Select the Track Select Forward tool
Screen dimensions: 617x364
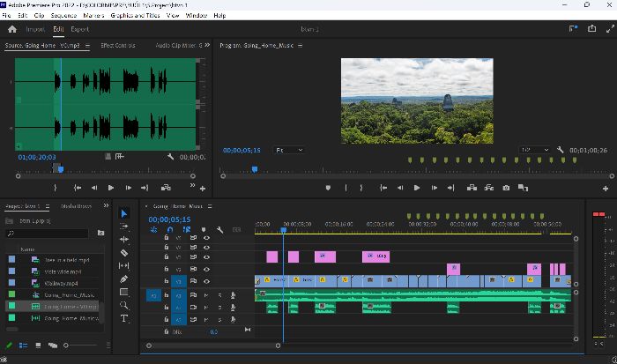click(124, 227)
